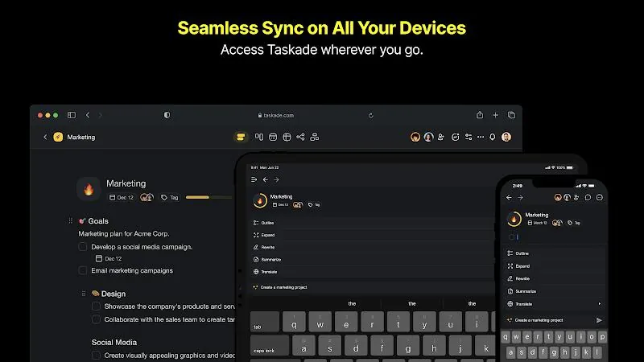
Task: Click the back arrow on the tablet
Action: tap(266, 179)
